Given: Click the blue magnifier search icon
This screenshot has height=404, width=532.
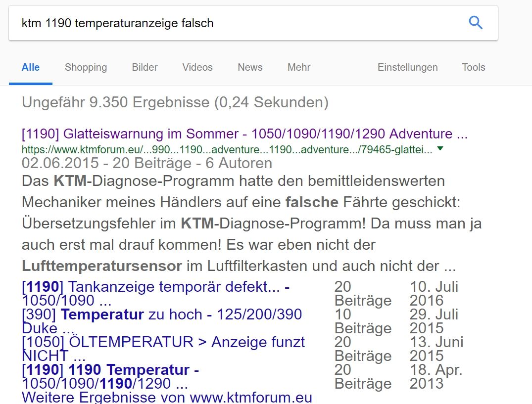Looking at the screenshot, I should (x=475, y=23).
